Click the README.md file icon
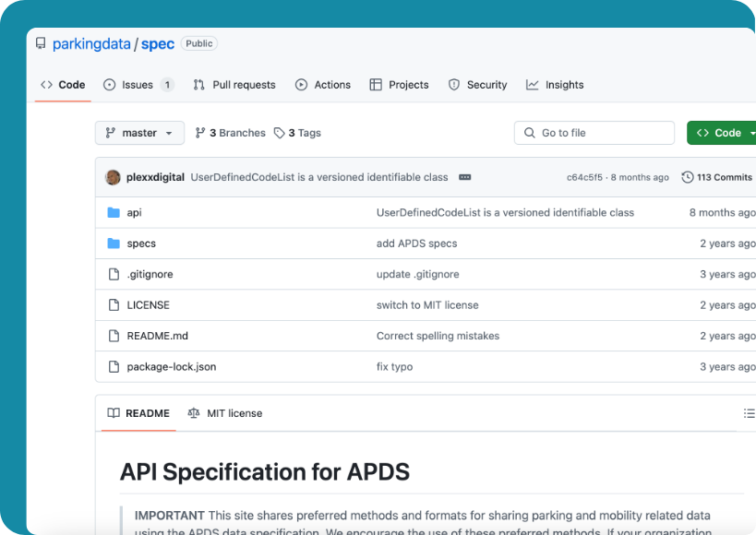This screenshot has height=535, width=756. [x=114, y=336]
